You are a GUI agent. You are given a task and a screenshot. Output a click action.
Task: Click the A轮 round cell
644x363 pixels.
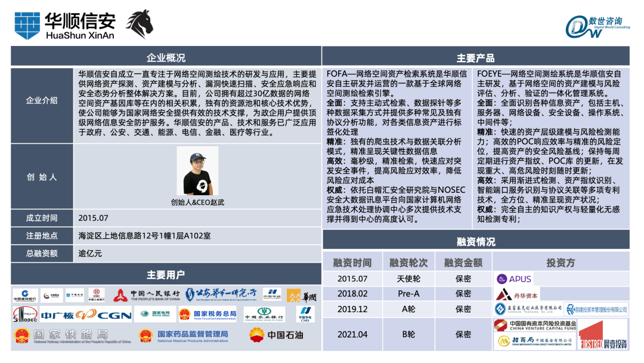click(408, 309)
